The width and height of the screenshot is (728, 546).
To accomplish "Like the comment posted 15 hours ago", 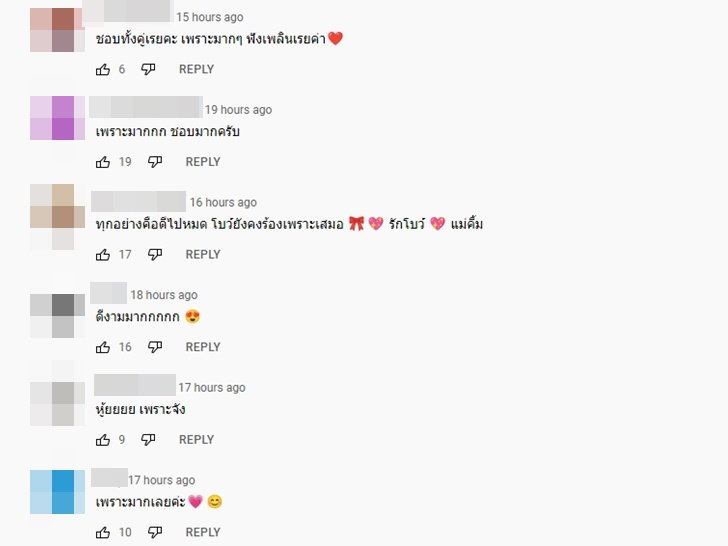I will point(103,70).
